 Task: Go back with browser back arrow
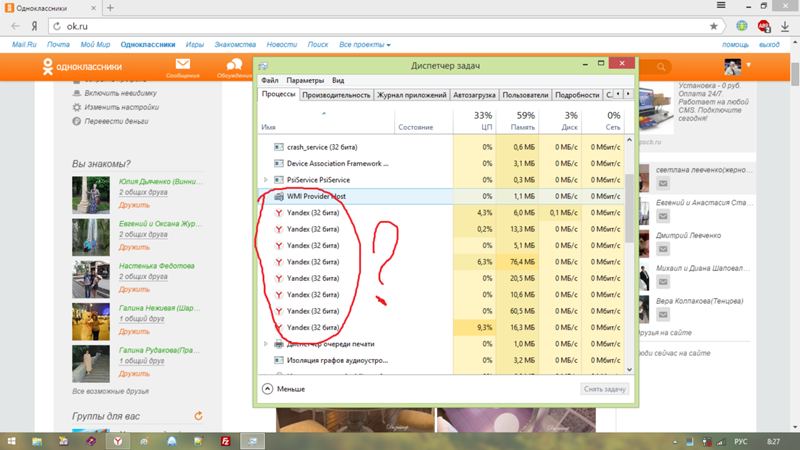pyautogui.click(x=15, y=26)
